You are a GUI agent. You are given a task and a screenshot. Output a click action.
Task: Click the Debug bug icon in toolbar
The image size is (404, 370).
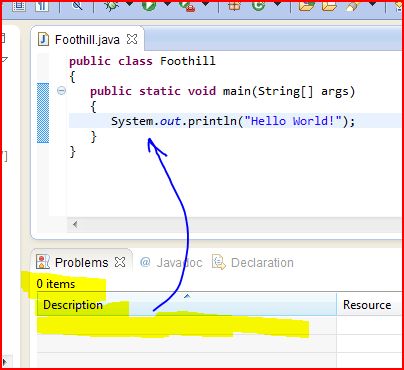[111, 6]
